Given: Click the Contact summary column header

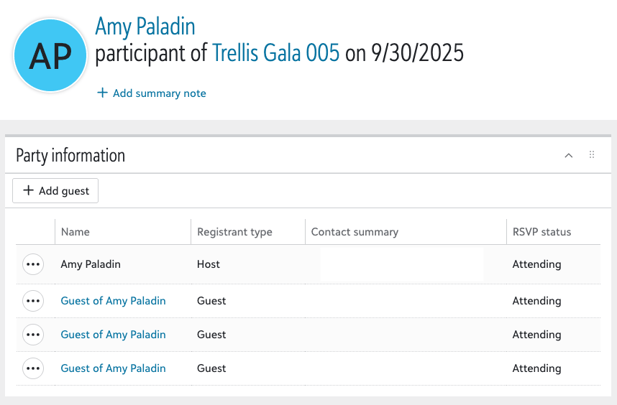Looking at the screenshot, I should (355, 232).
